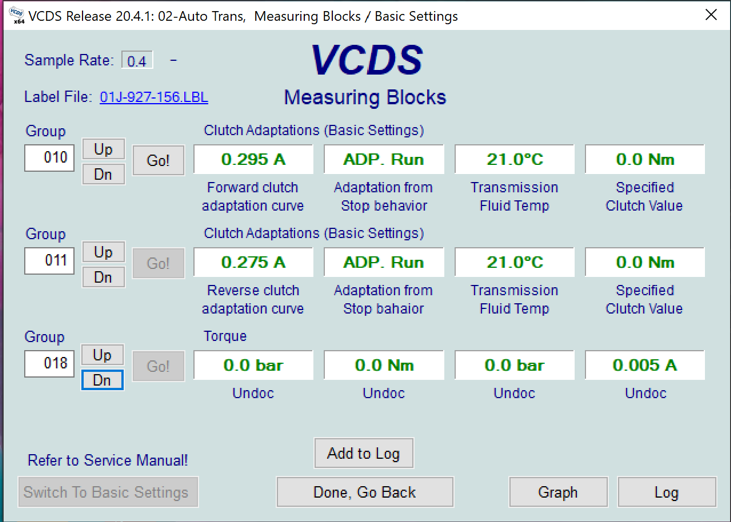Click the Torque group heading
The image size is (731, 522).
point(225,336)
